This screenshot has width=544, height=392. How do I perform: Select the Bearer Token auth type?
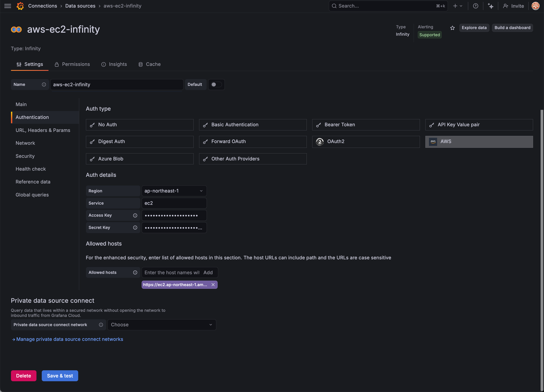(366, 125)
